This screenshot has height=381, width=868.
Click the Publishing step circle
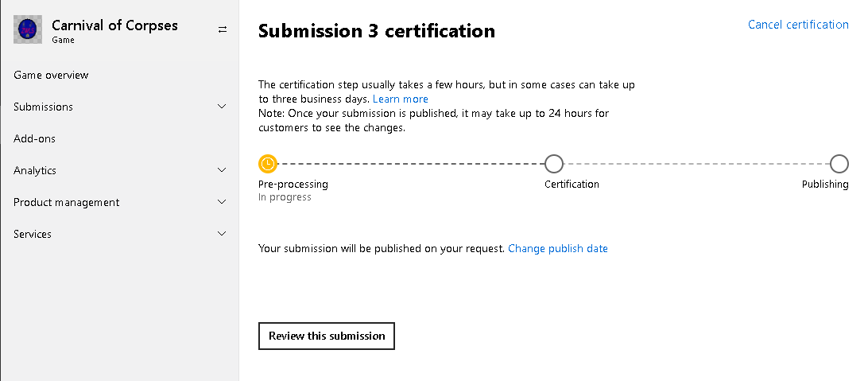point(839,164)
